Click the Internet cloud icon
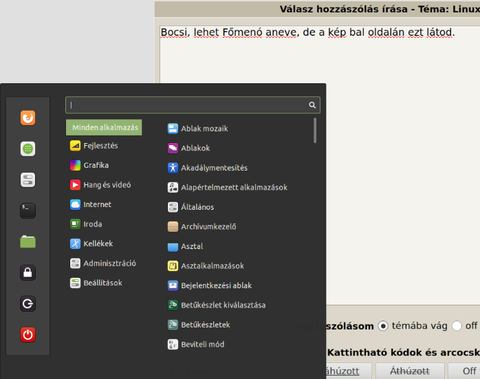 (75, 204)
